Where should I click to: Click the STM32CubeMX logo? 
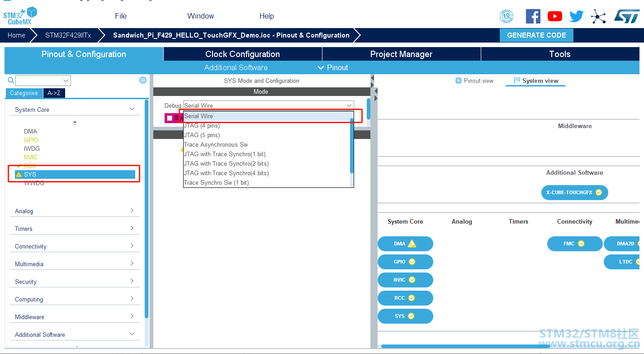[20, 16]
